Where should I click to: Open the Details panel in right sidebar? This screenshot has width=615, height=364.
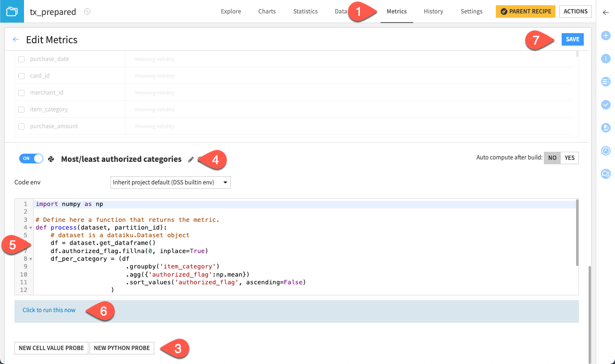606,58
